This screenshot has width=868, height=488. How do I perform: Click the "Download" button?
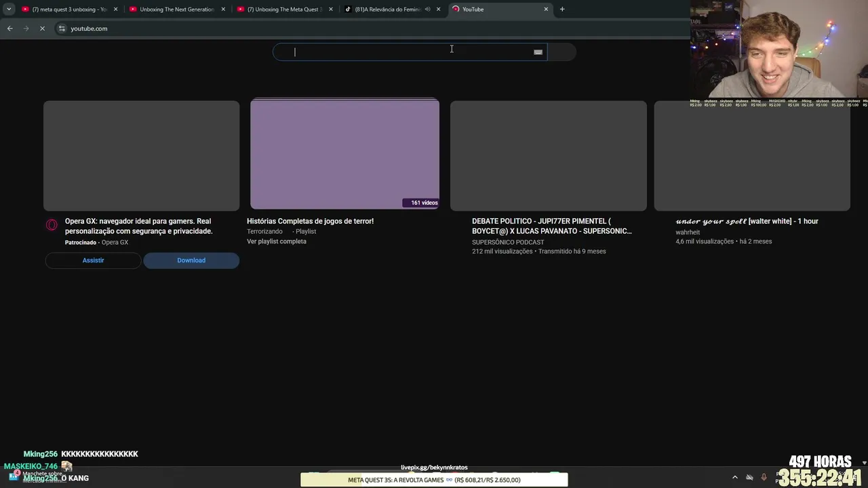191,260
